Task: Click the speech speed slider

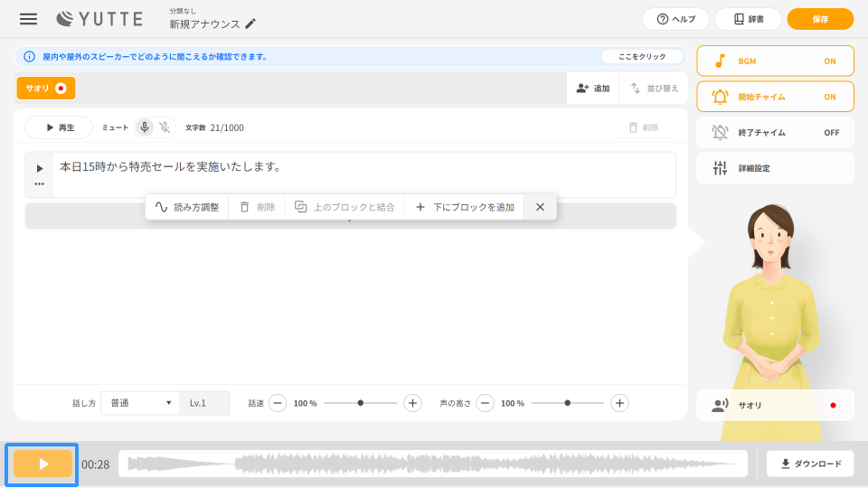Action: pyautogui.click(x=361, y=403)
